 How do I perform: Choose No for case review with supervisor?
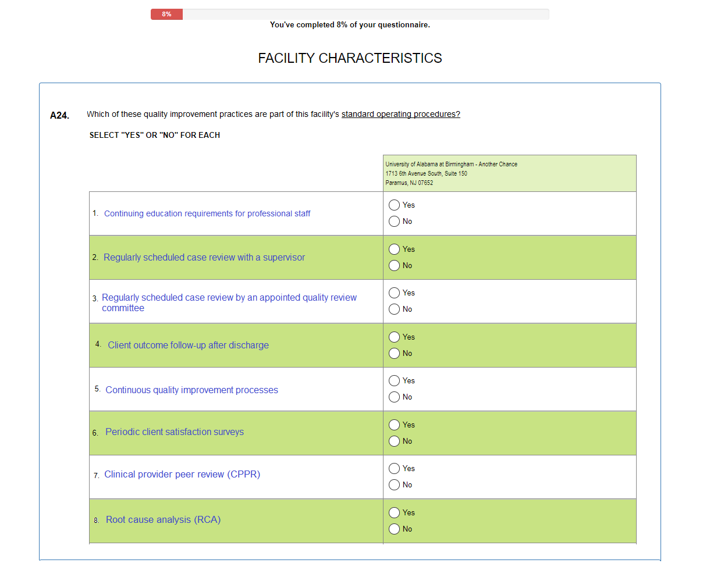coord(394,266)
